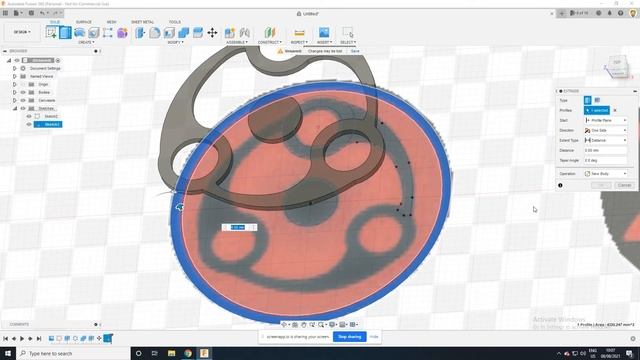This screenshot has width=640, height=360.
Task: Select the Extrude tool in the toolbar
Action: tap(65, 32)
